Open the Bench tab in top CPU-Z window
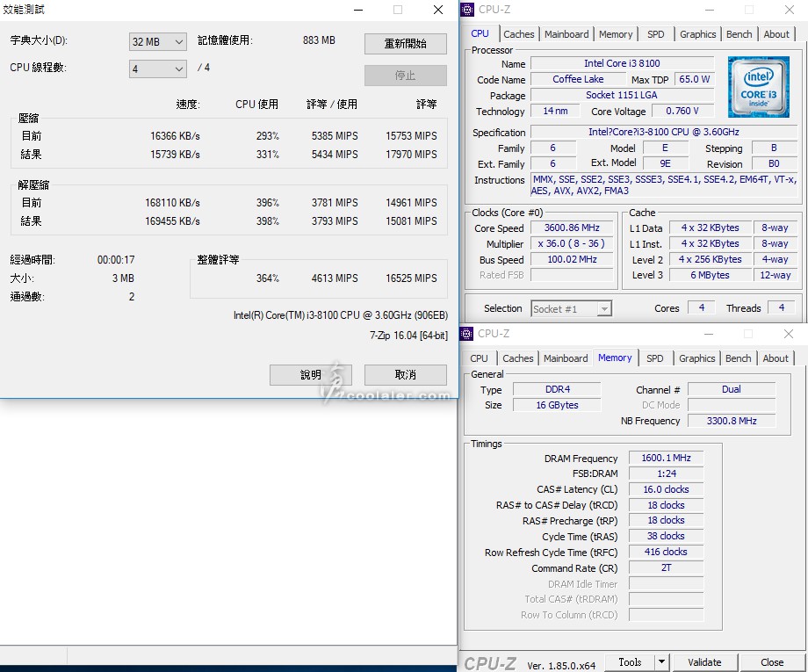 click(x=739, y=34)
